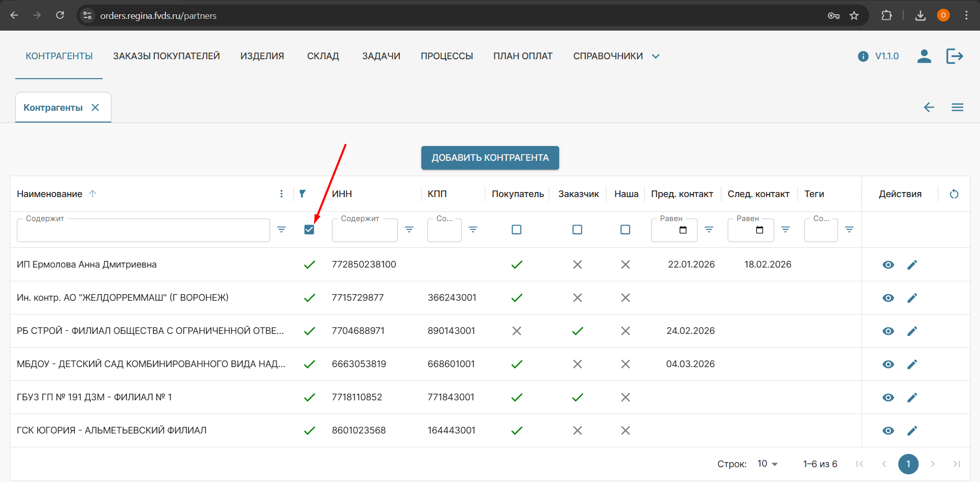Open ИНН filter operator options
Viewport: 980px width, 482px height.
point(409,230)
